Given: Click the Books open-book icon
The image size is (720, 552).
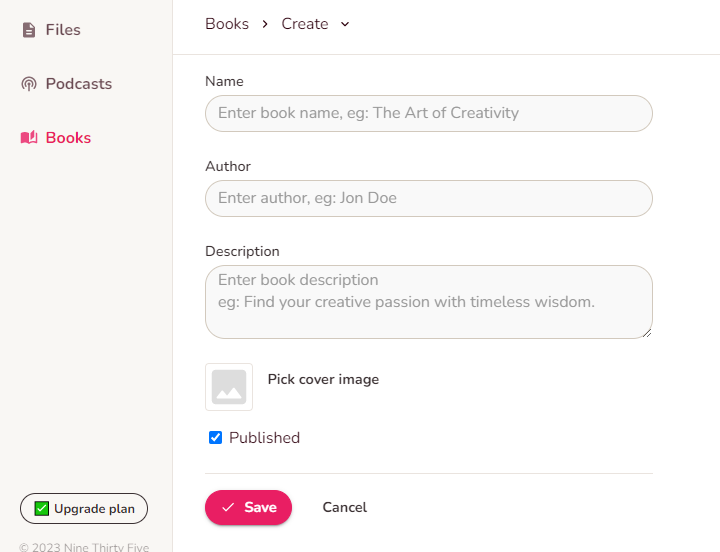Looking at the screenshot, I should coord(29,138).
